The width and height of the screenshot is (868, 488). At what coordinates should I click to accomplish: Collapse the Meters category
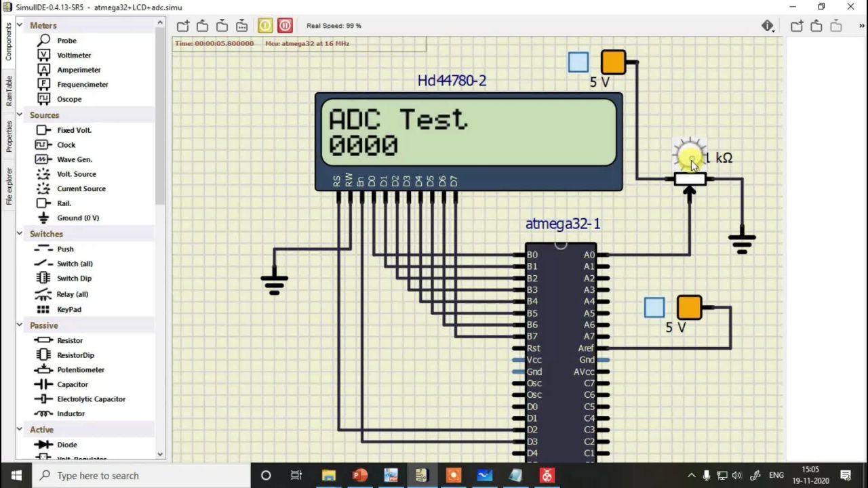[20, 25]
